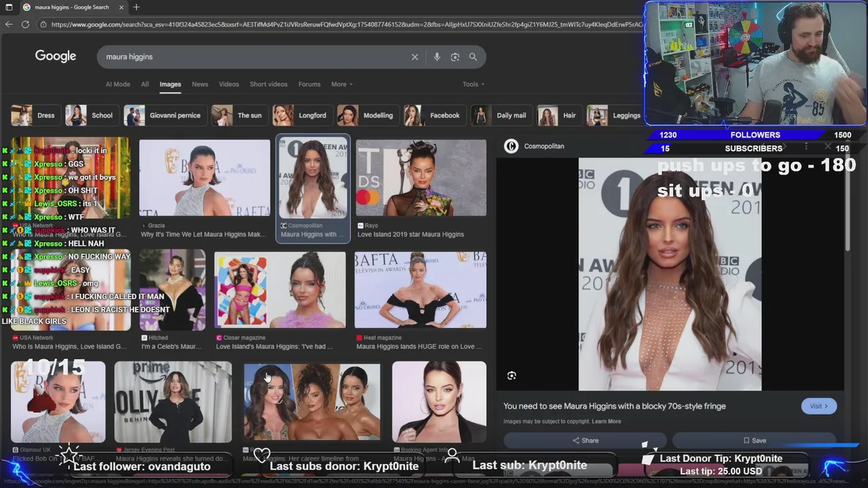Open the Hitched I'm a Celeb thumbnail

172,290
